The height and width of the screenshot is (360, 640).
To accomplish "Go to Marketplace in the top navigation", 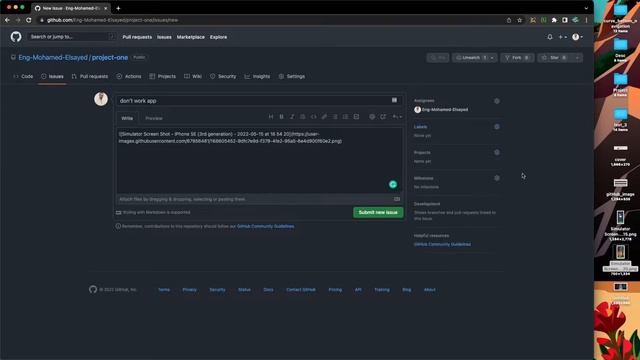I will [x=191, y=37].
